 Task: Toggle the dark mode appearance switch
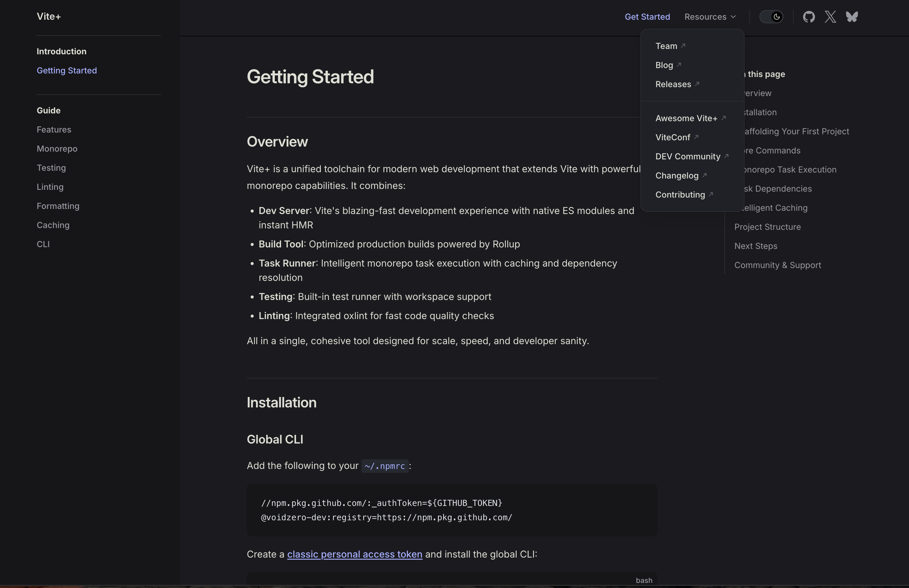point(771,17)
